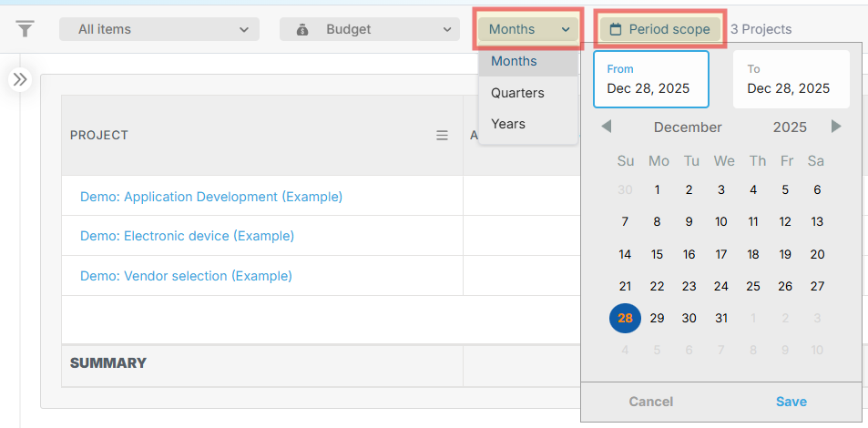Image resolution: width=868 pixels, height=428 pixels.
Task: Click the Period scope button
Action: pyautogui.click(x=659, y=29)
